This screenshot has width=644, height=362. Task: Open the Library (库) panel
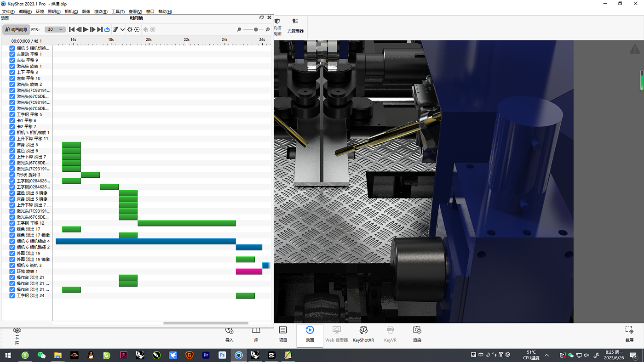point(256,335)
